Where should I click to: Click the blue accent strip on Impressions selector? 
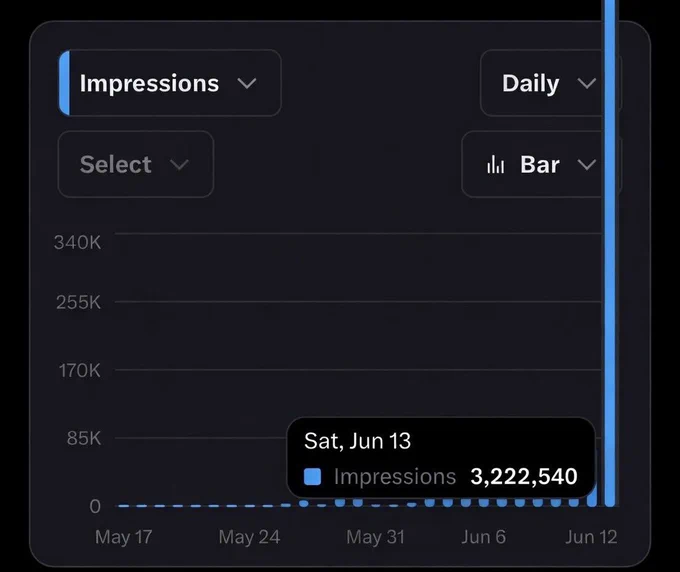pyautogui.click(x=64, y=83)
